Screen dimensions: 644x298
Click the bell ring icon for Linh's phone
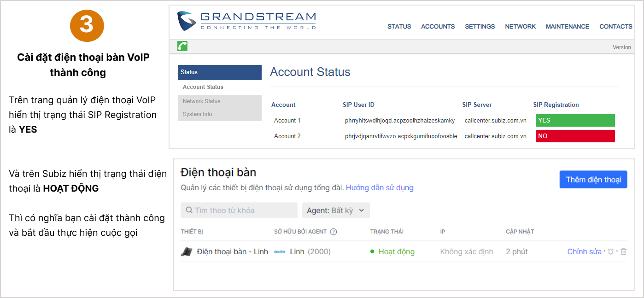[611, 251]
